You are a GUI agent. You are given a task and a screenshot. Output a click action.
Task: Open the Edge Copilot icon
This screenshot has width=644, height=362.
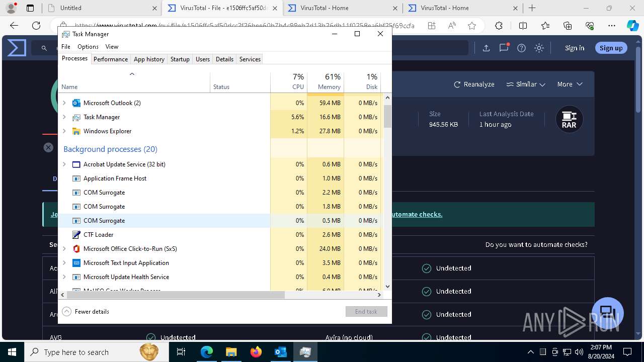[632, 26]
